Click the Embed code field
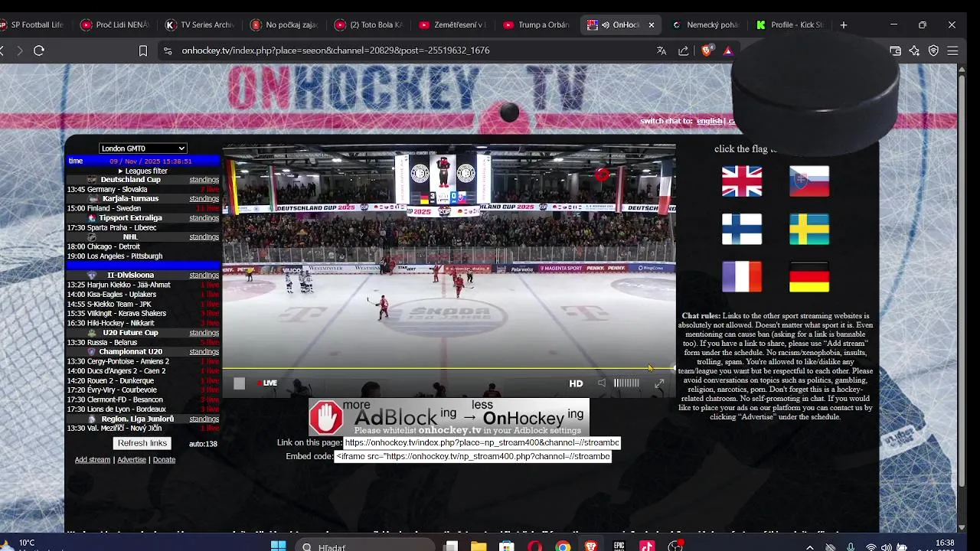 [x=472, y=456]
